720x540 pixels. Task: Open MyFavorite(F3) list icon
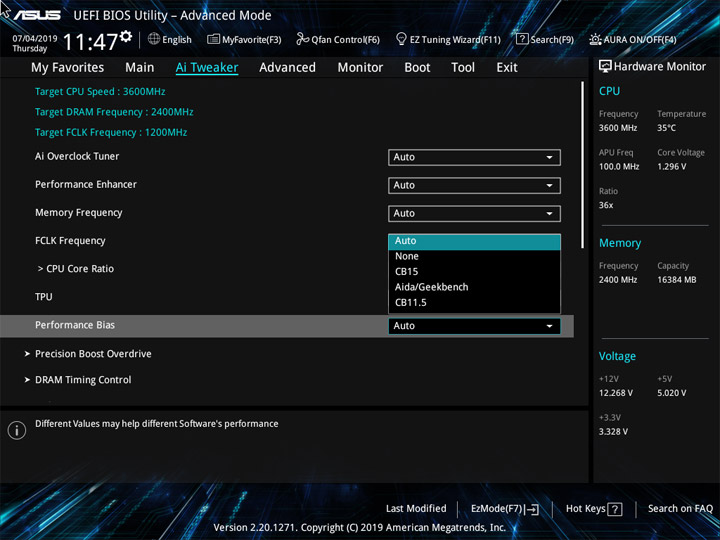coord(213,39)
